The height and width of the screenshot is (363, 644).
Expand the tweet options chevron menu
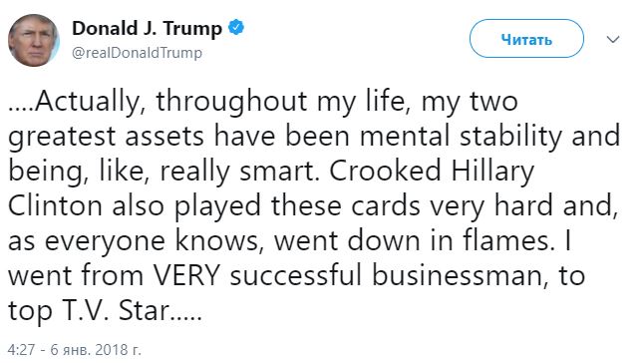coord(613,40)
